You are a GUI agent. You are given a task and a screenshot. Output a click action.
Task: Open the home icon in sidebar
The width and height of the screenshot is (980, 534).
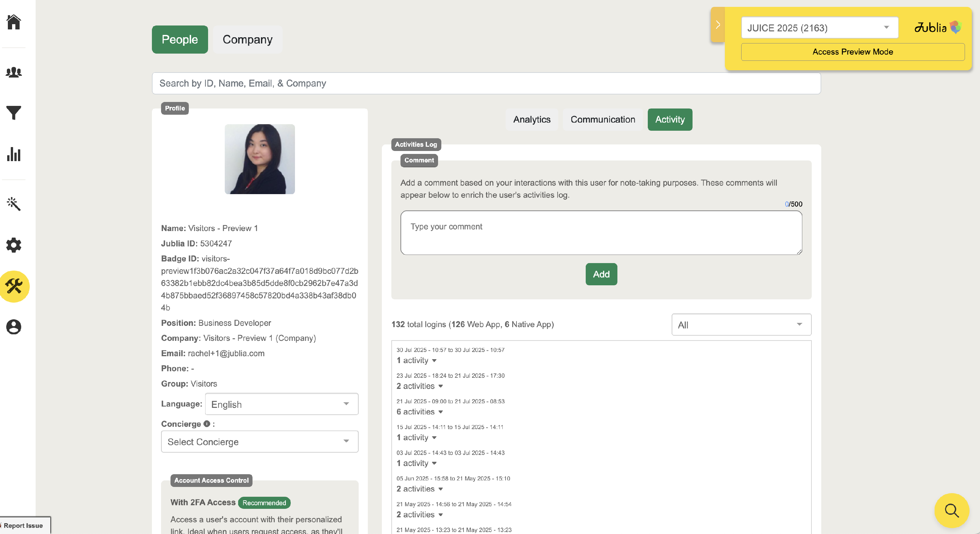14,22
